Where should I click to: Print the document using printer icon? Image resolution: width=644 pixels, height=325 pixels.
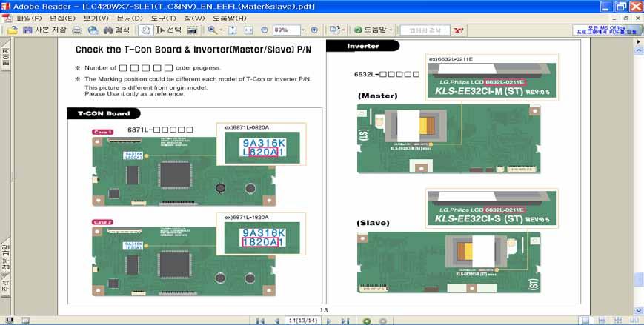point(77,30)
